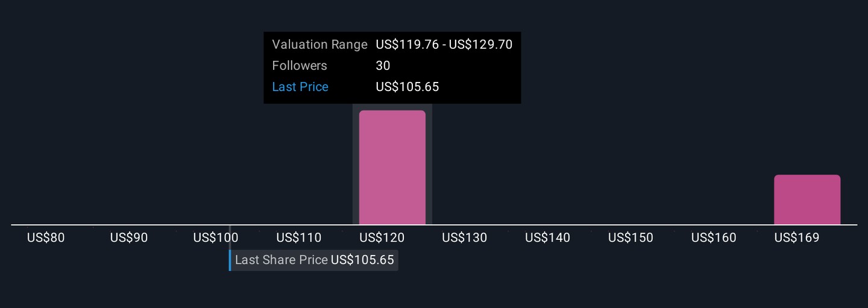Select the US$160 axis label

coord(714,237)
